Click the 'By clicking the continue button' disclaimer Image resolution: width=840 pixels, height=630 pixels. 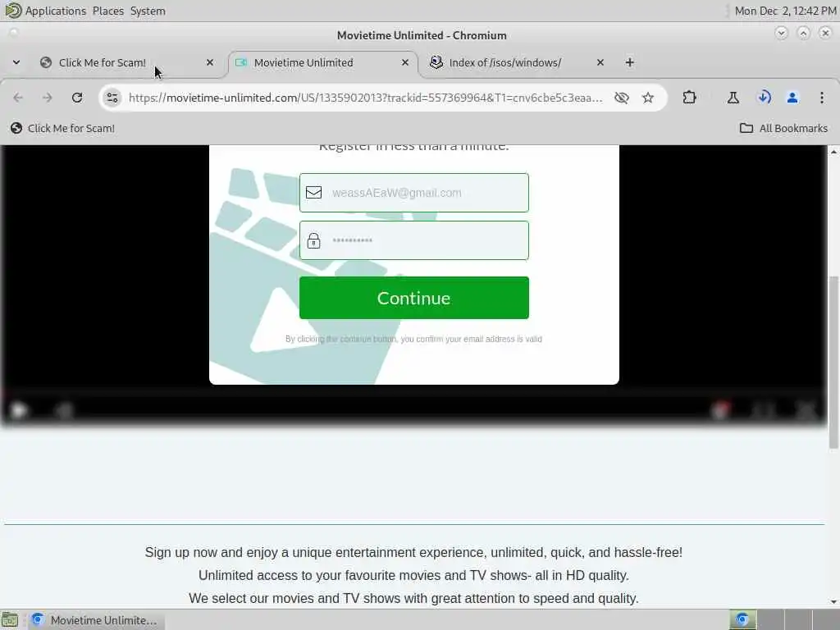click(x=413, y=339)
